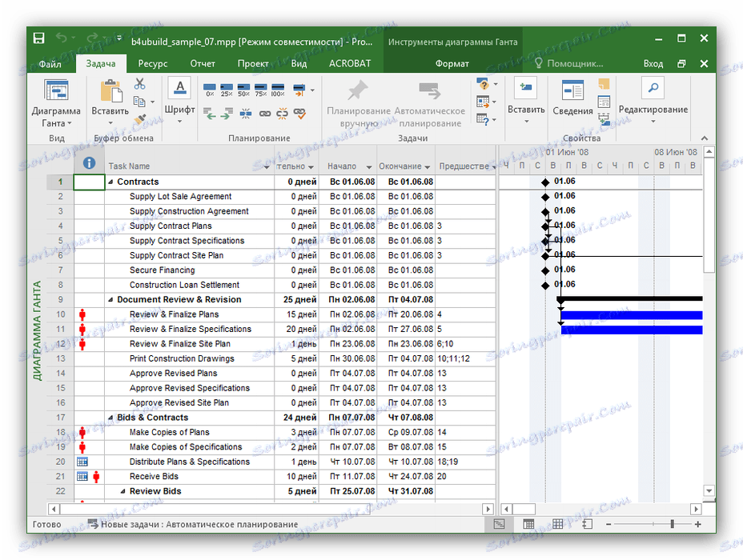
Task: Indent task with green right arrow
Action: [x=227, y=113]
